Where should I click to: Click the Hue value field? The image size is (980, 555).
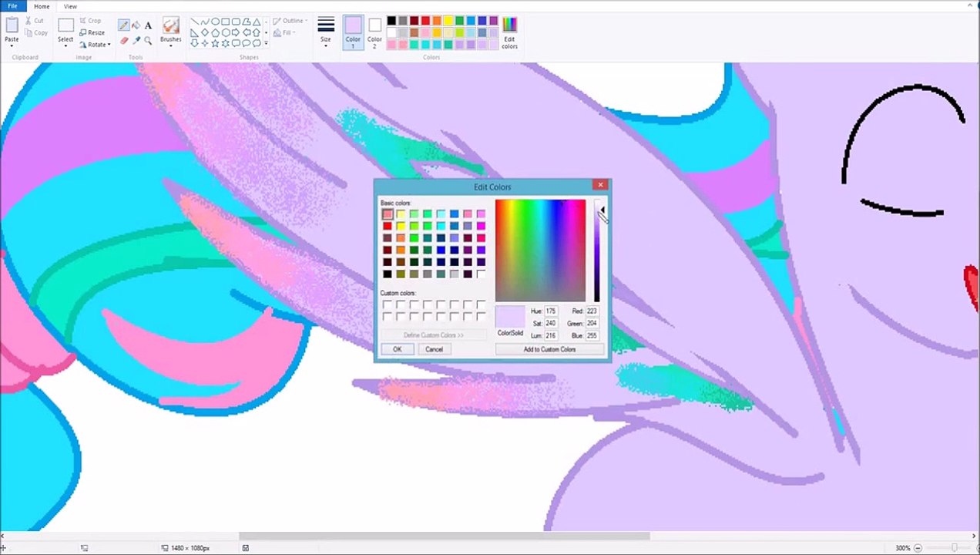point(551,311)
